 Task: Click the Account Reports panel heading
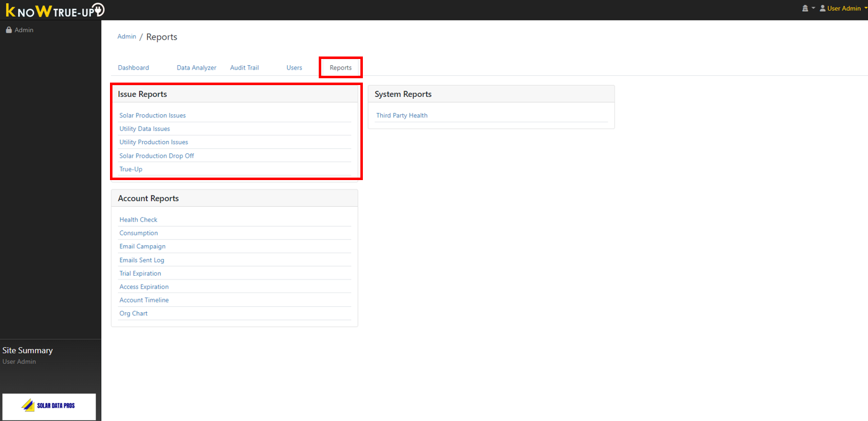pyautogui.click(x=148, y=198)
